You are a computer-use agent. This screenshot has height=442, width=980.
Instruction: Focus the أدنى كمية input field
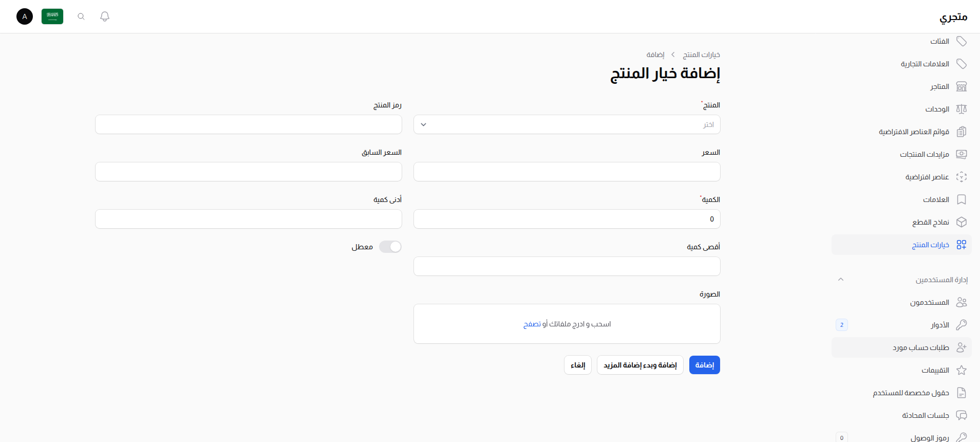pos(248,219)
